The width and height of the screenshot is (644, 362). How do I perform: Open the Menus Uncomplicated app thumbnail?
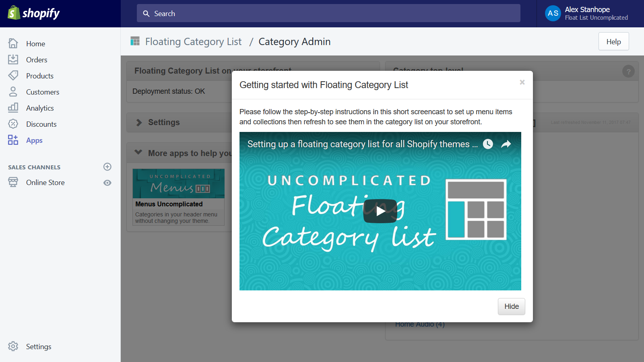[179, 183]
